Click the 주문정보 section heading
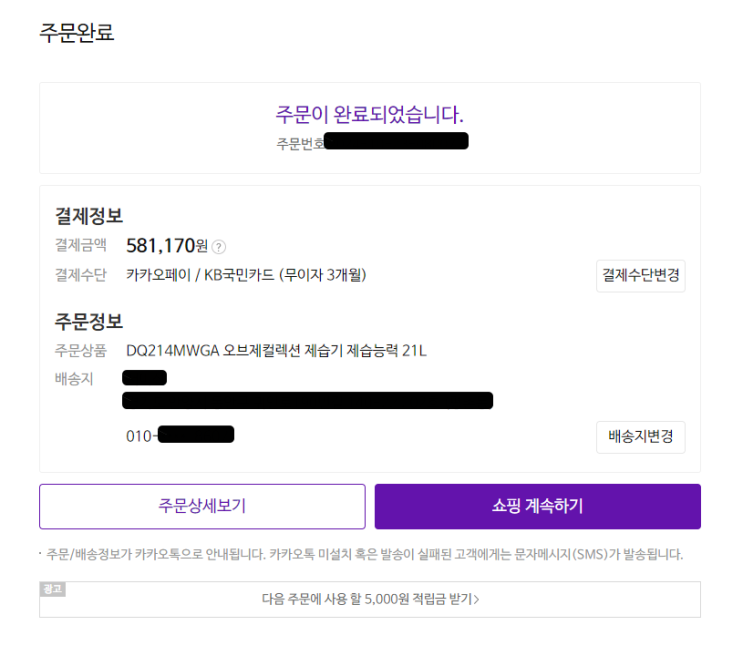The image size is (743, 656). [x=89, y=322]
